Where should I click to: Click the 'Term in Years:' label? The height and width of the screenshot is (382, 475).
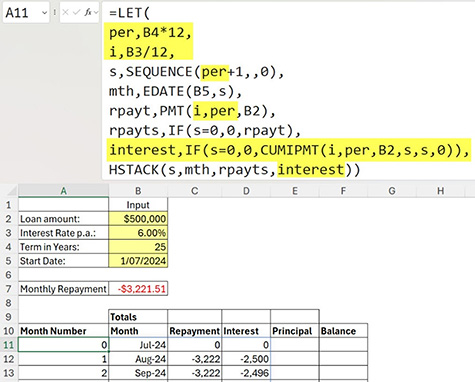coord(63,247)
